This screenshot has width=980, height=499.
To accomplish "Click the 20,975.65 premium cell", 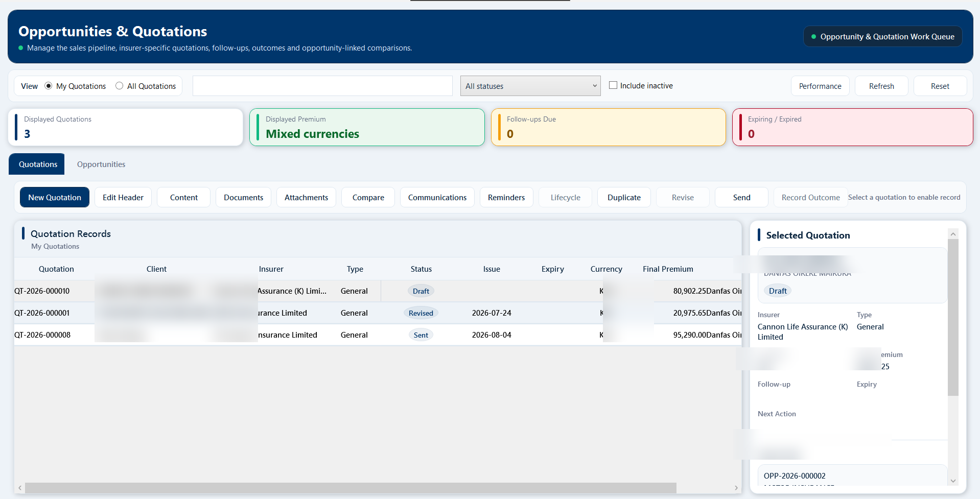I will coord(690,313).
